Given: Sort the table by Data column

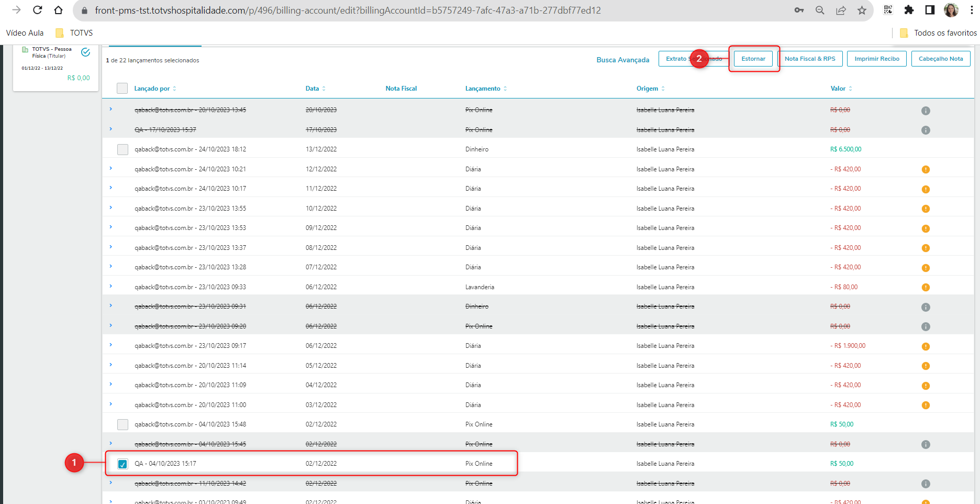Looking at the screenshot, I should point(315,89).
